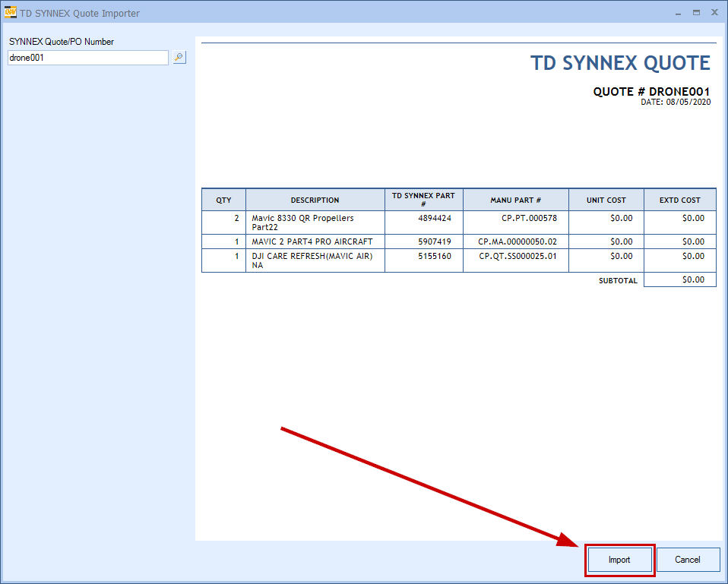This screenshot has width=728, height=584.
Task: Click the MANU PART # column header
Action: pyautogui.click(x=516, y=200)
